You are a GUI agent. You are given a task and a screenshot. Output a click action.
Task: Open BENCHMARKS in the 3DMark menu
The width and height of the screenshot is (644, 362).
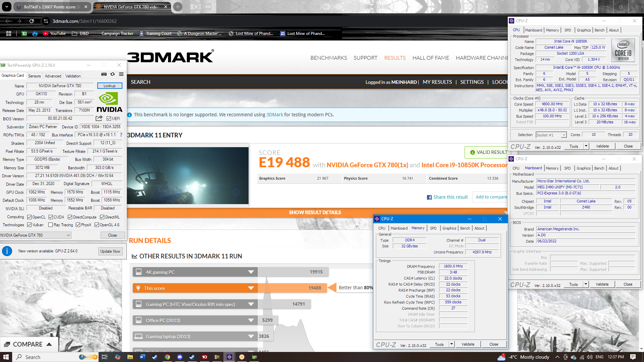pos(328,58)
